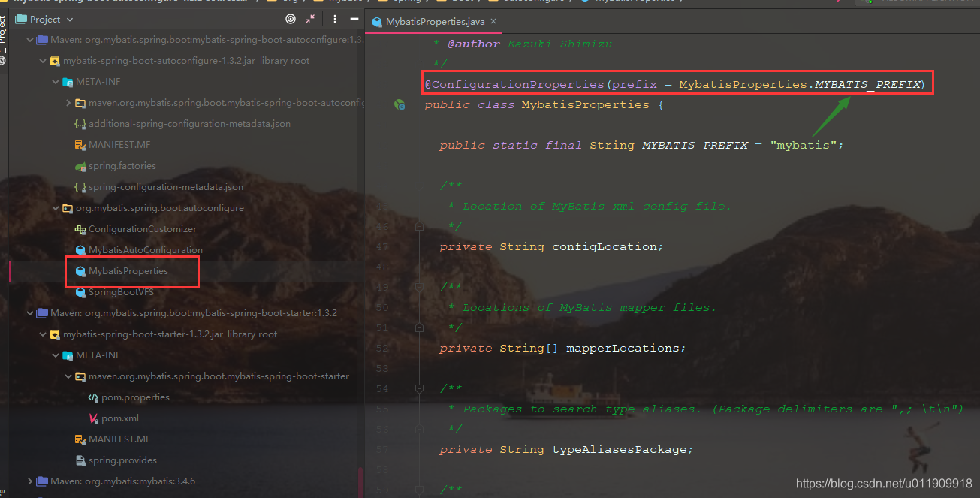Collapse maven.org.mybatis.spring.boot.mybatis-spring-boot-starter folder

(x=68, y=376)
